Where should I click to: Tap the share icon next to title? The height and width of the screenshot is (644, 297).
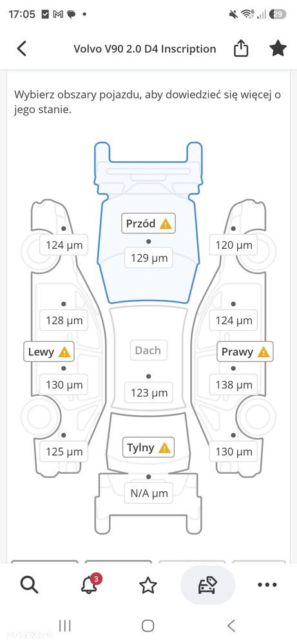241,48
